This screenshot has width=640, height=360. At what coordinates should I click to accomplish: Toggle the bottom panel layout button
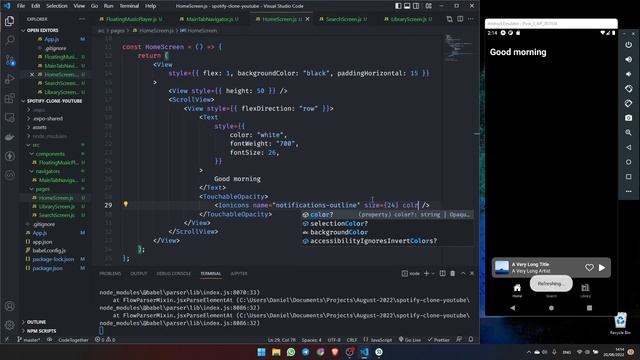[407, 6]
